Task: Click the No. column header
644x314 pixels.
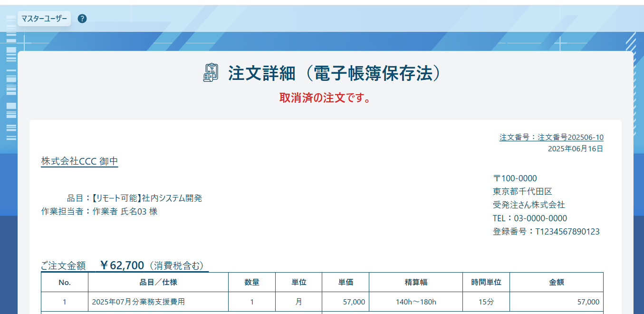Action: tap(65, 282)
